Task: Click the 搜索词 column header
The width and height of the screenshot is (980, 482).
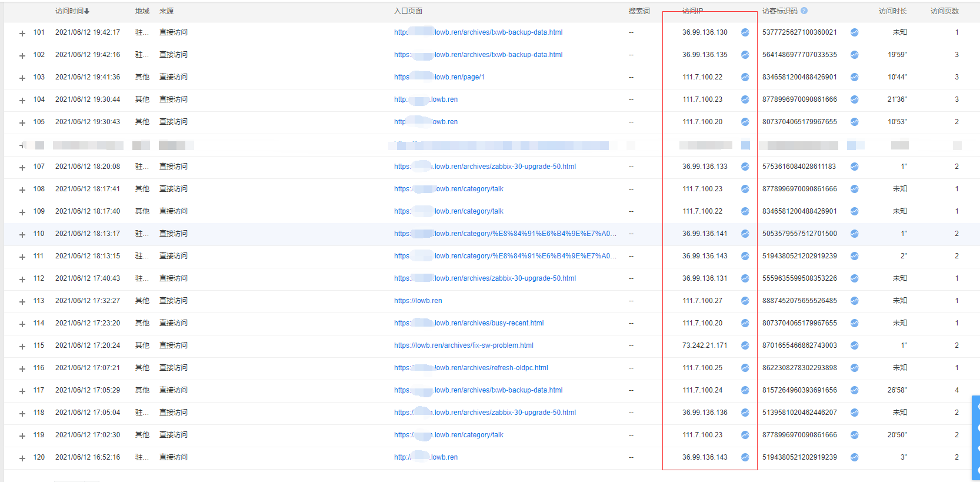Action: click(639, 11)
